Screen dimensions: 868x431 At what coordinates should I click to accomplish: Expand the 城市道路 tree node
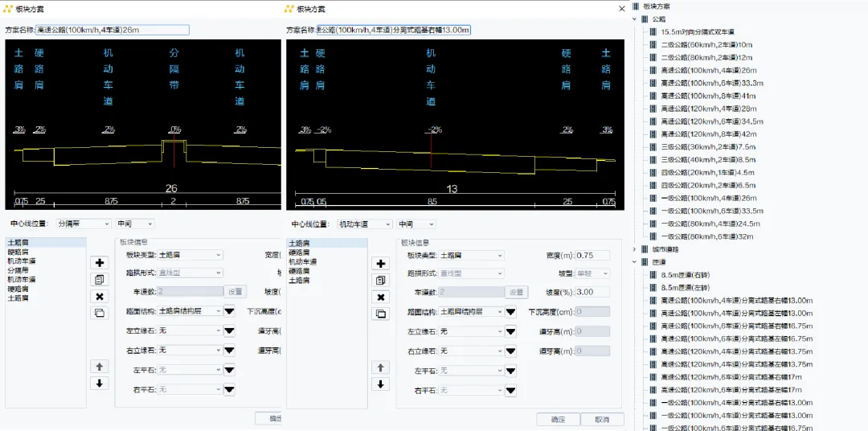[634, 249]
